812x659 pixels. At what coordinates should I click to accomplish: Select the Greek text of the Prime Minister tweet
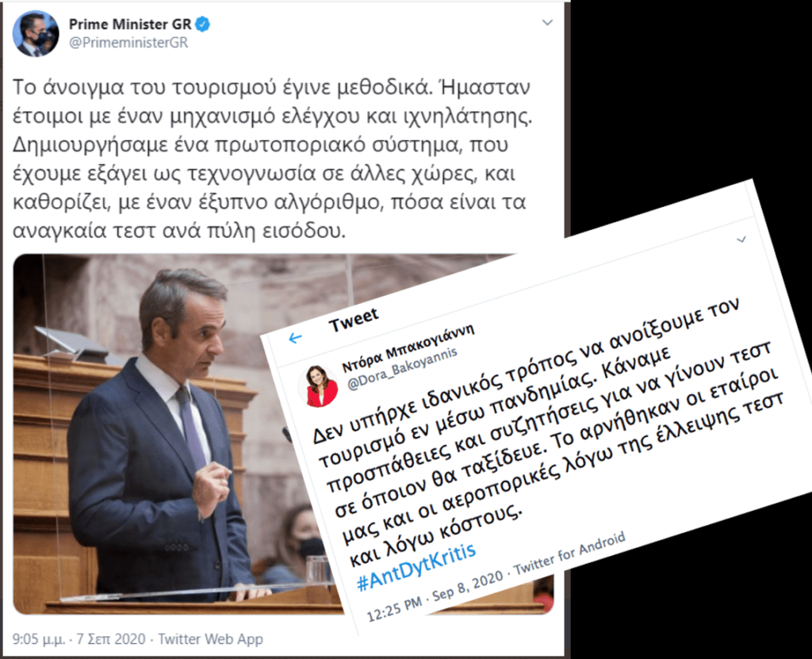(272, 159)
